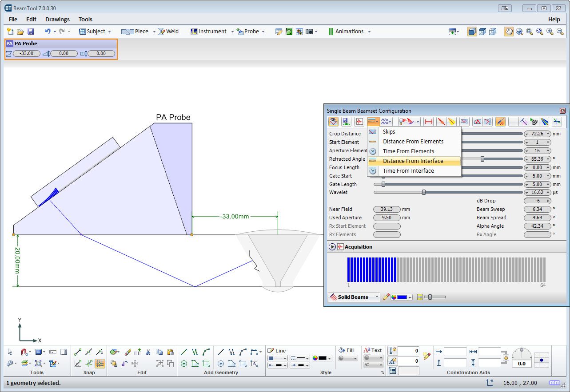Click the Save icon in the main toolbar
The image size is (570, 392).
click(x=30, y=31)
